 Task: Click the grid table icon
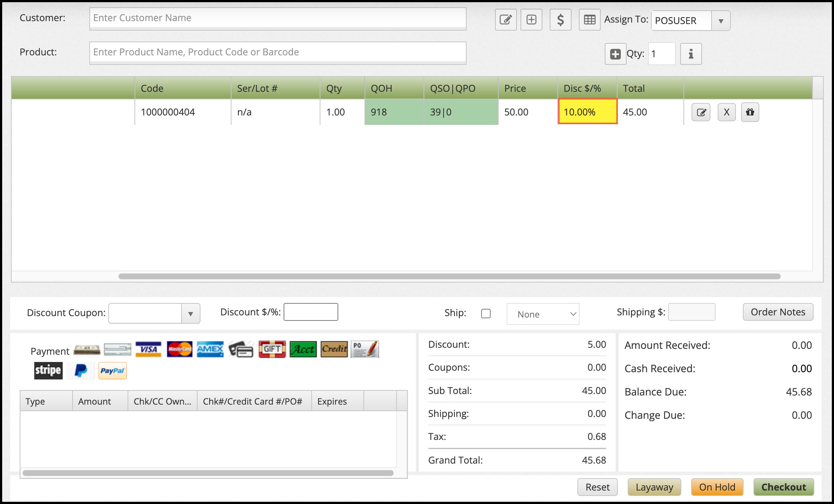tap(589, 20)
